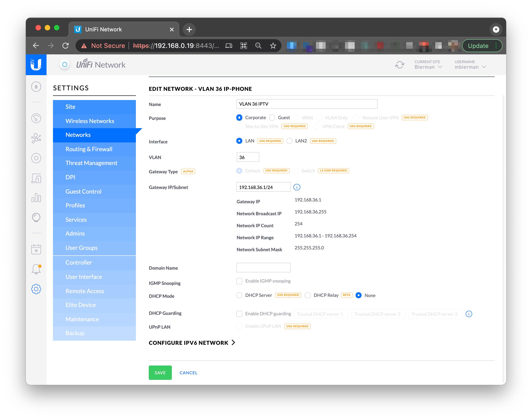532x419 pixels.
Task: Expand Configure IPv6 Network section
Action: tap(192, 343)
